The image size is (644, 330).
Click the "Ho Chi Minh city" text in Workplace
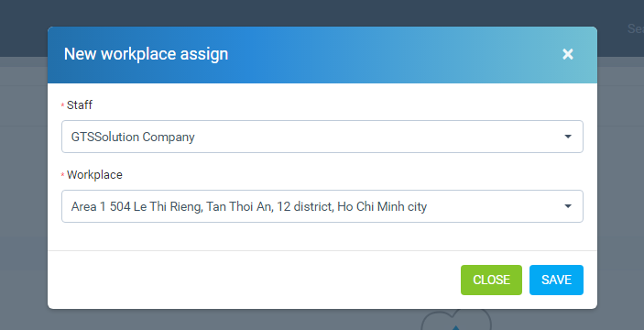click(382, 206)
